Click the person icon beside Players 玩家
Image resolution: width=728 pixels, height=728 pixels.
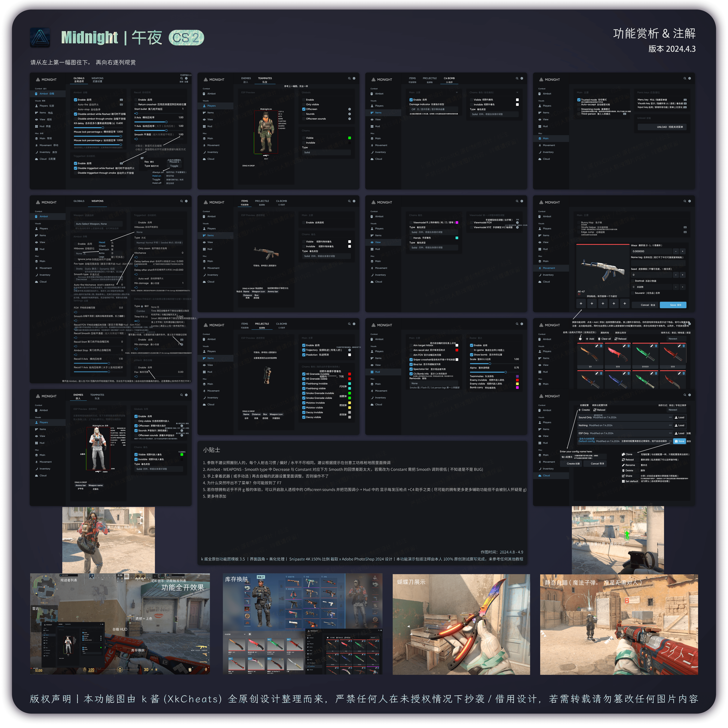(x=37, y=106)
